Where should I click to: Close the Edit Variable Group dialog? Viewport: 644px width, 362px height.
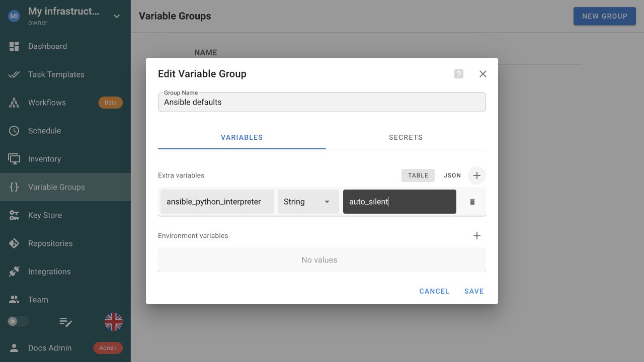483,74
